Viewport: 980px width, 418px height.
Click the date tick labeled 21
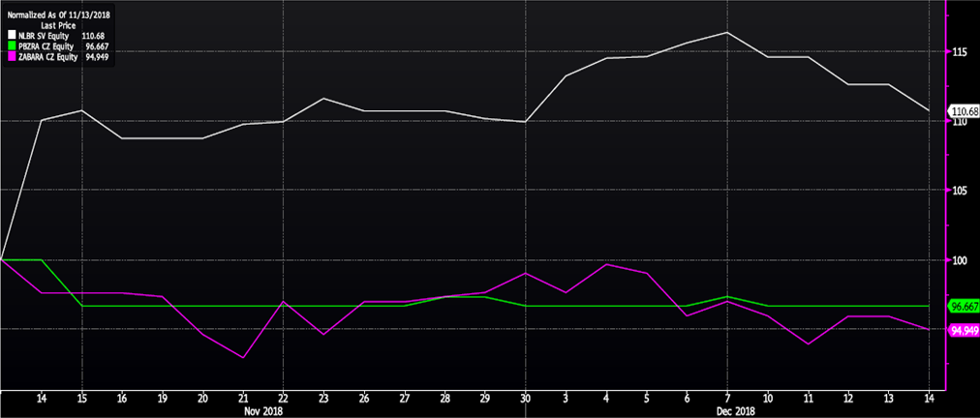(242, 398)
